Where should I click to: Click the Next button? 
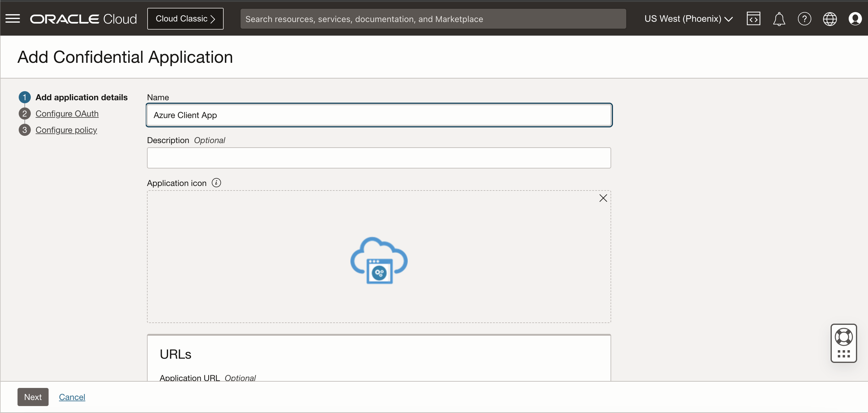click(33, 397)
